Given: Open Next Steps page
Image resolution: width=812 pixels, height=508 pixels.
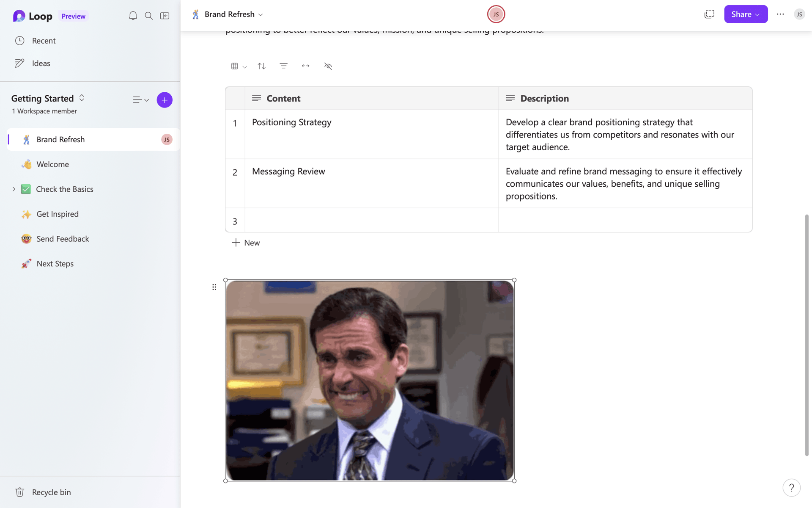Looking at the screenshot, I should 55,264.
